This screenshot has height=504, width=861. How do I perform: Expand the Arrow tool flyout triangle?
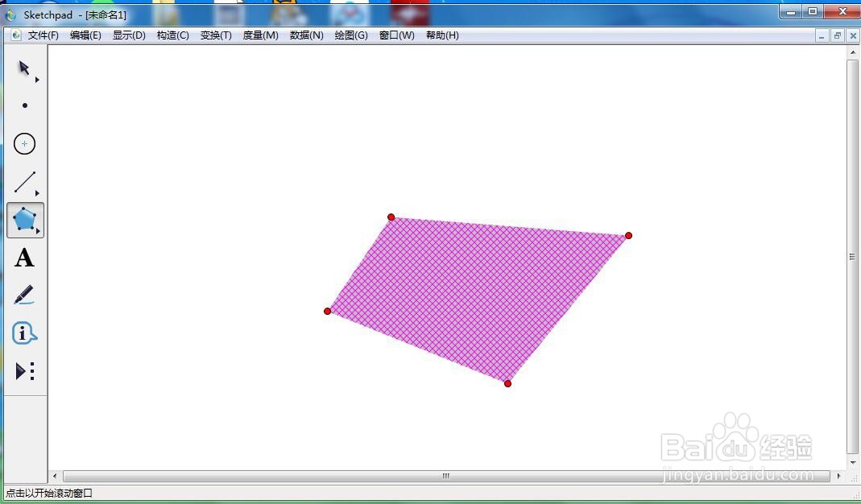[x=37, y=80]
